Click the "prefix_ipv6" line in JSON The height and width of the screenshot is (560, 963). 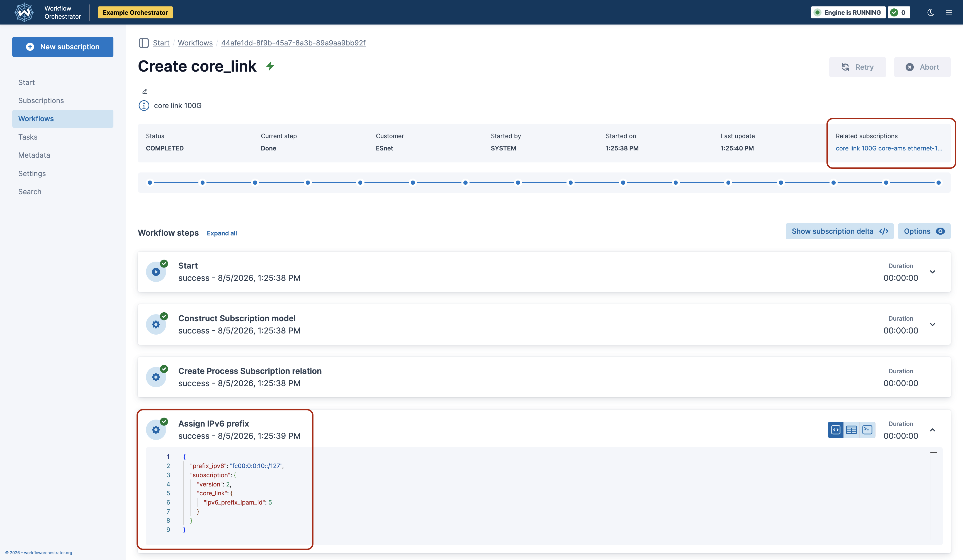[237, 466]
